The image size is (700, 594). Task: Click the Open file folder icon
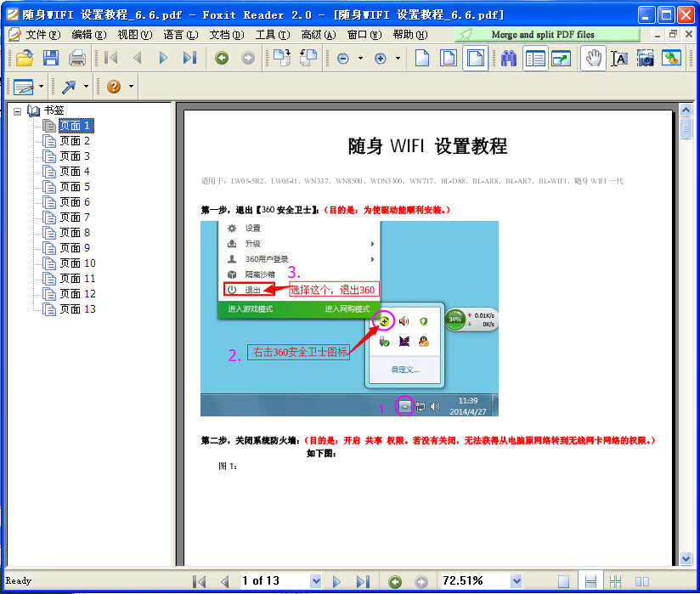point(25,58)
